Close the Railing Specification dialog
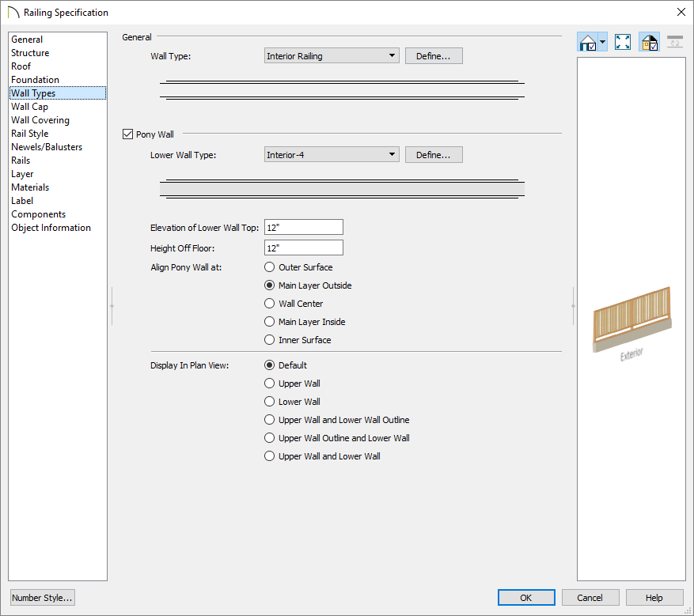The width and height of the screenshot is (694, 616). click(x=681, y=13)
